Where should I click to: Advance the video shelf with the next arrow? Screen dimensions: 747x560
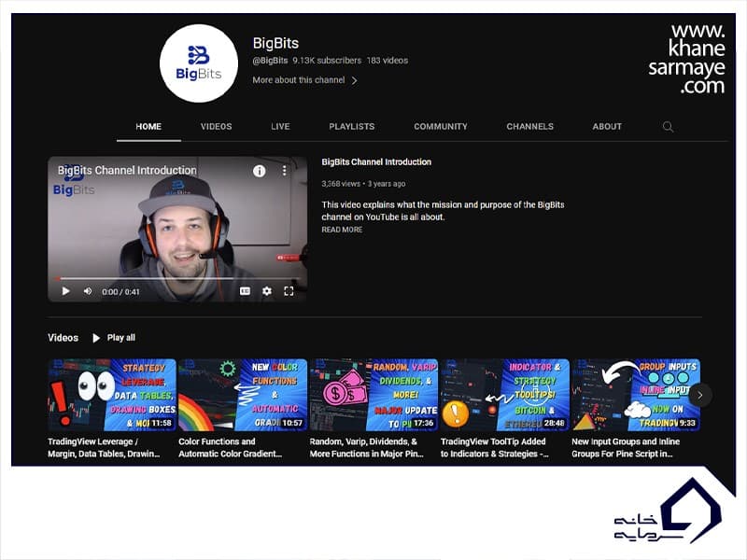point(699,395)
